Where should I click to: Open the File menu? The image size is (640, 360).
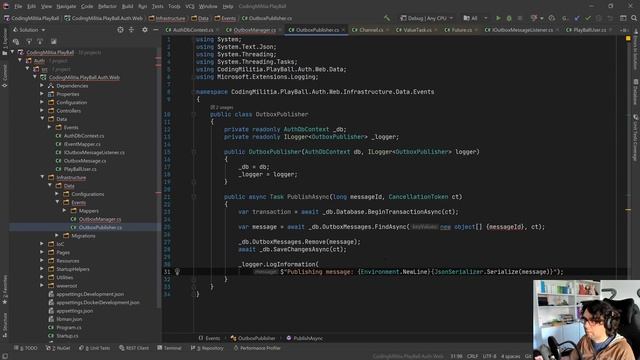18,6
